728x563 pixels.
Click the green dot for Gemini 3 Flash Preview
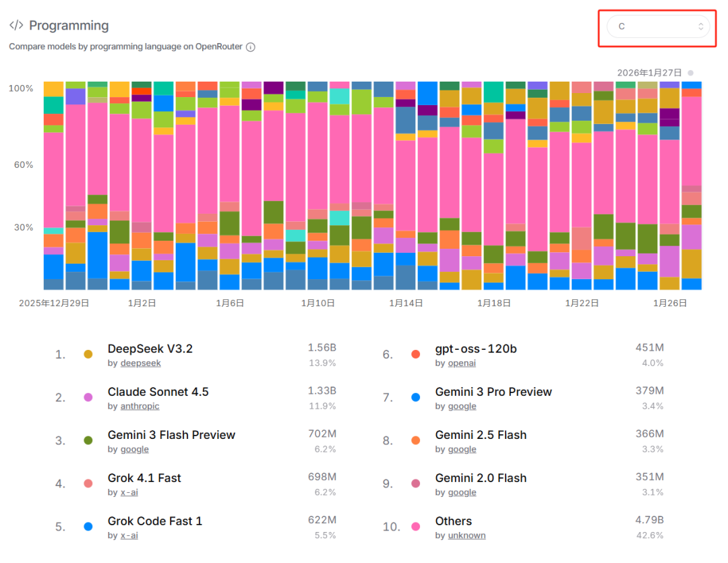point(88,440)
